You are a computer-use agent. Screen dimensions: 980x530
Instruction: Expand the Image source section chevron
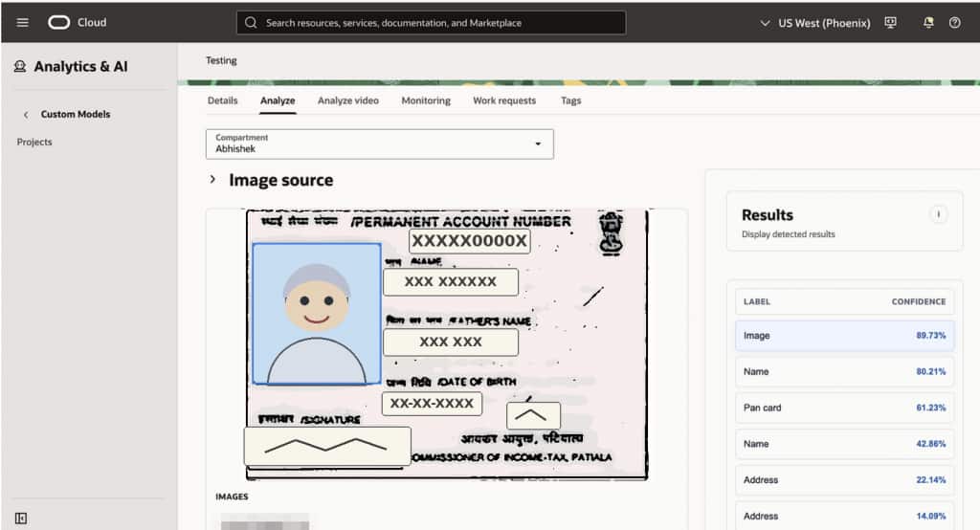212,179
